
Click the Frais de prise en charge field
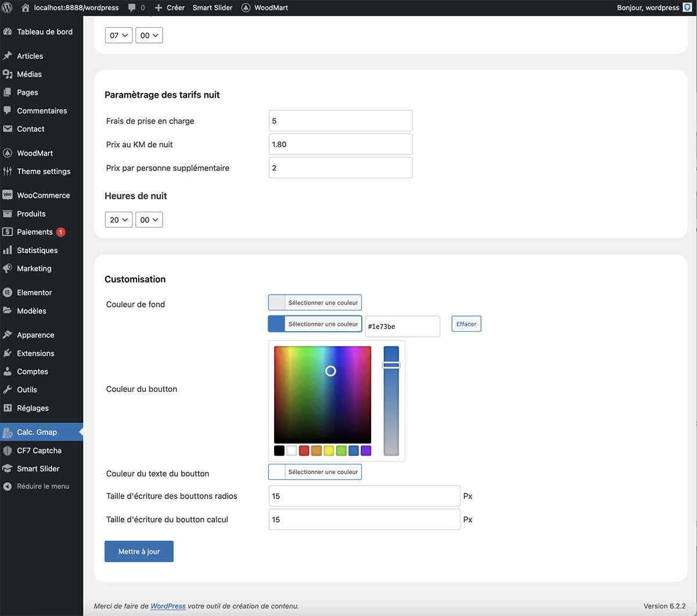point(340,121)
